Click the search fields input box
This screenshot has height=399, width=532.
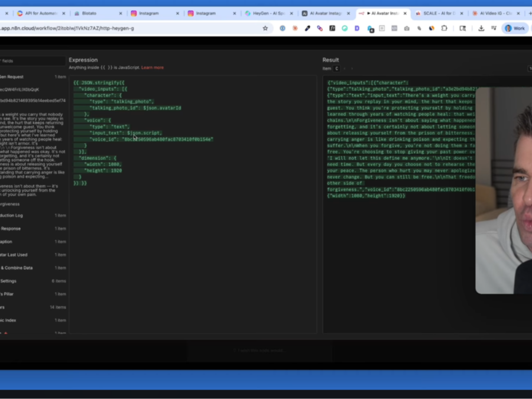33,61
